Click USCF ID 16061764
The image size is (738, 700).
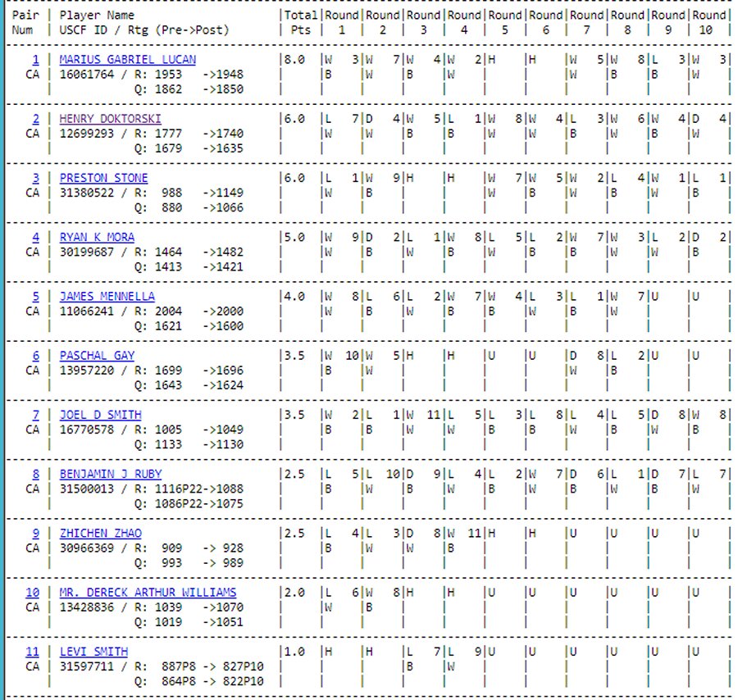click(87, 75)
